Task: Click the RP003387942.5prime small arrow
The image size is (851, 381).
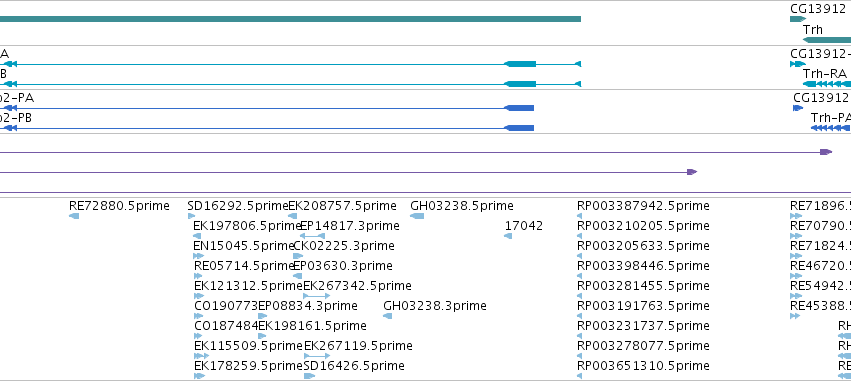Action: coord(579,216)
